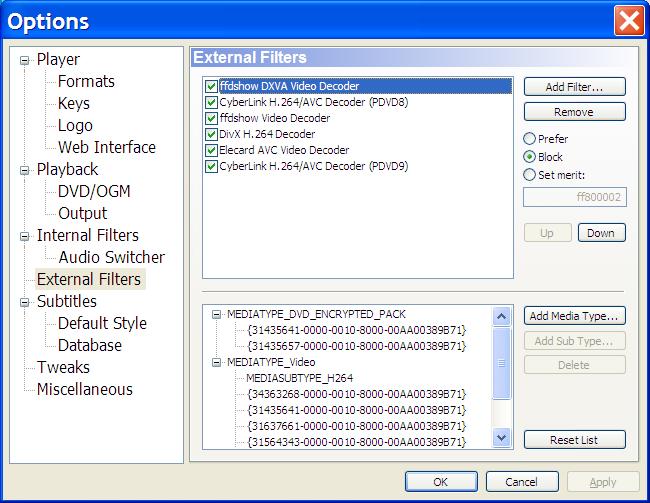Collapse the Player tree node
Image resolution: width=650 pixels, height=503 pixels.
pyautogui.click(x=24, y=61)
